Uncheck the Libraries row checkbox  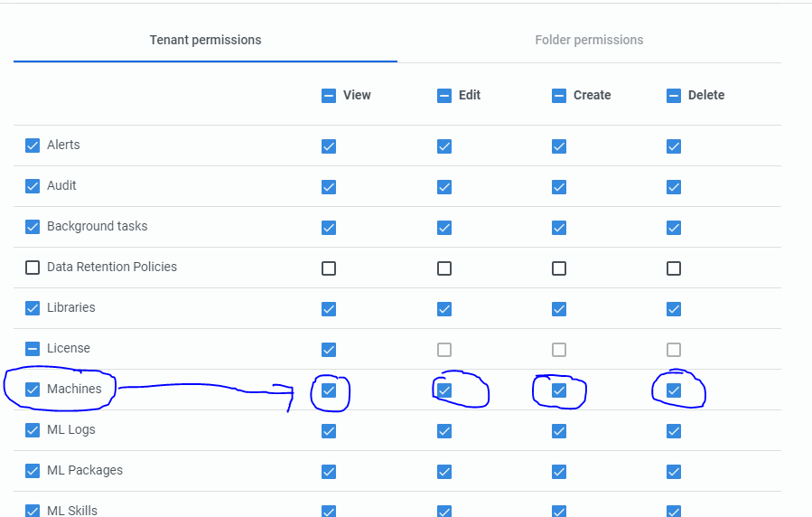(33, 308)
